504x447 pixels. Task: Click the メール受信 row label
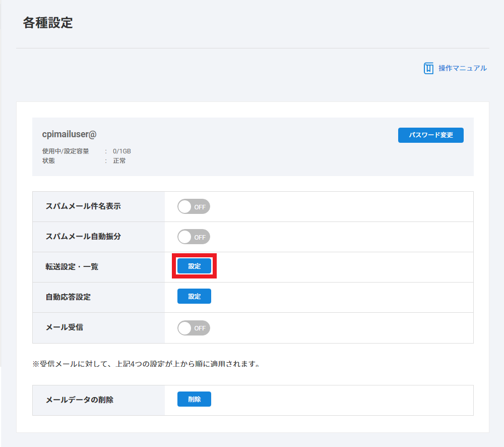tap(65, 327)
